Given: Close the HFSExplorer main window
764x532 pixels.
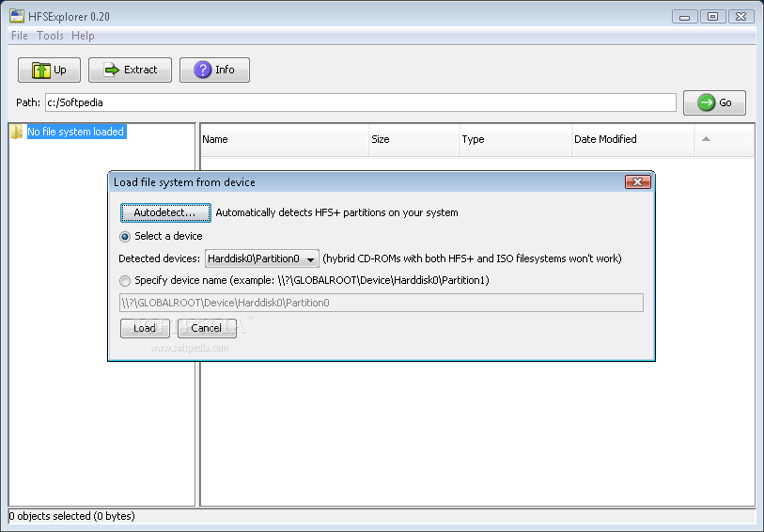Looking at the screenshot, I should [x=741, y=17].
